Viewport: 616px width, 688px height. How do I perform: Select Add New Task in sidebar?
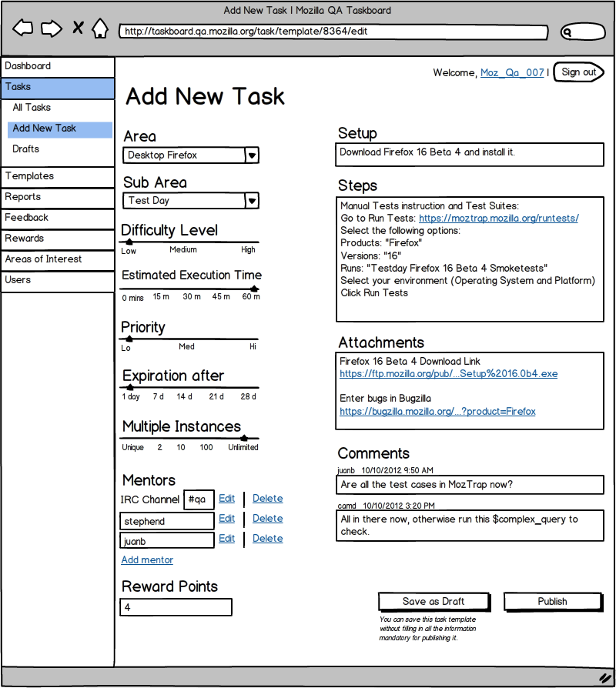(60, 129)
